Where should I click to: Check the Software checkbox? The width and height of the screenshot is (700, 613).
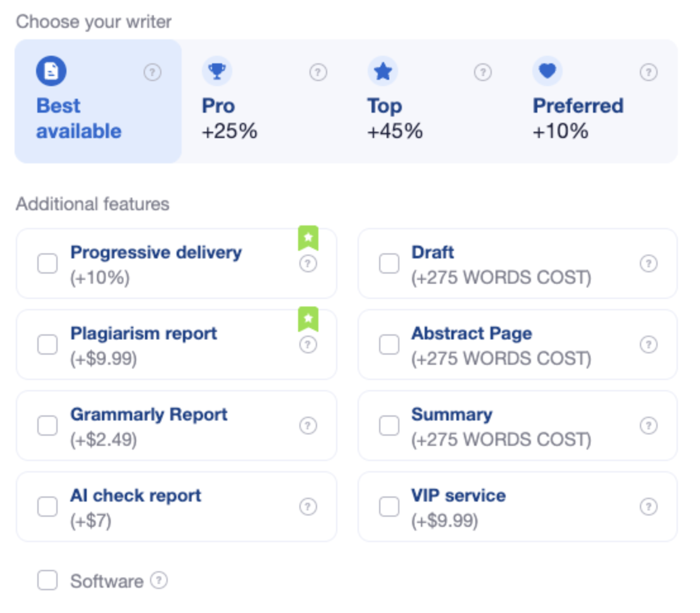tap(47, 580)
